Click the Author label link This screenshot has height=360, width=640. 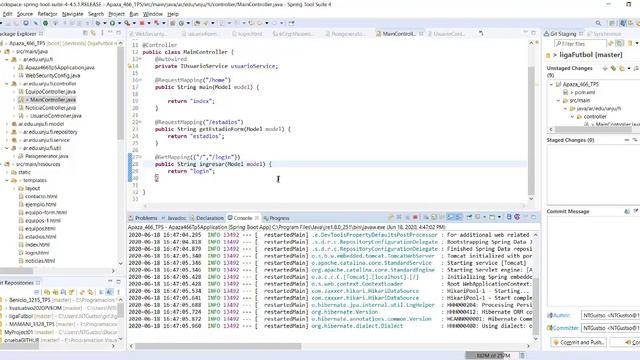pyautogui.click(x=562, y=316)
